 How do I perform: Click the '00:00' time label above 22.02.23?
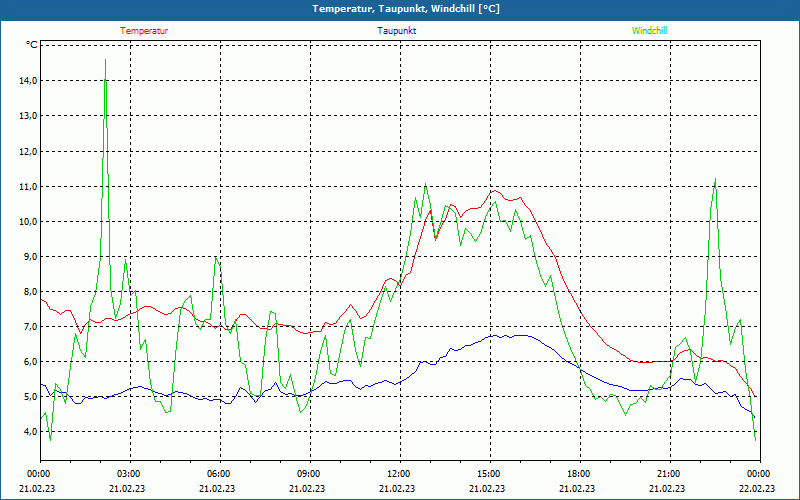pyautogui.click(x=757, y=474)
